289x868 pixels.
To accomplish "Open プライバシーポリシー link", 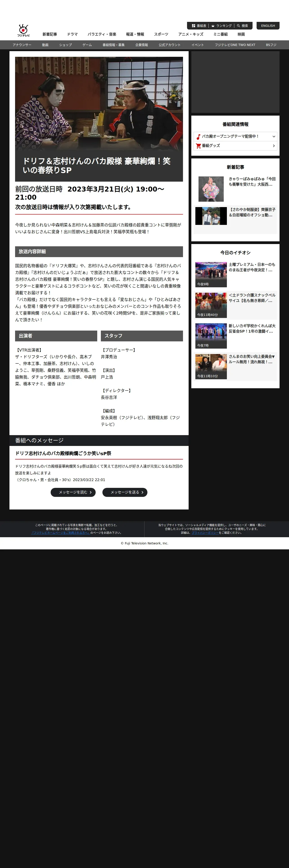I will point(205,533).
